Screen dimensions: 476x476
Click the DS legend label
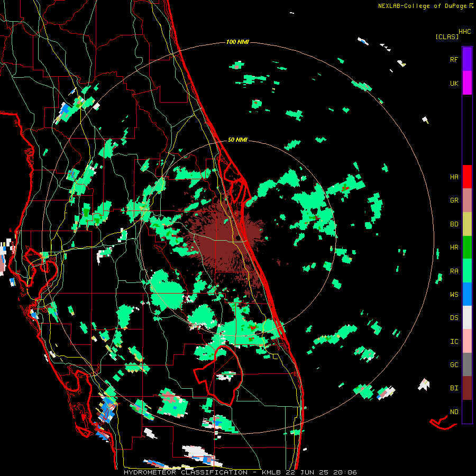click(x=454, y=318)
